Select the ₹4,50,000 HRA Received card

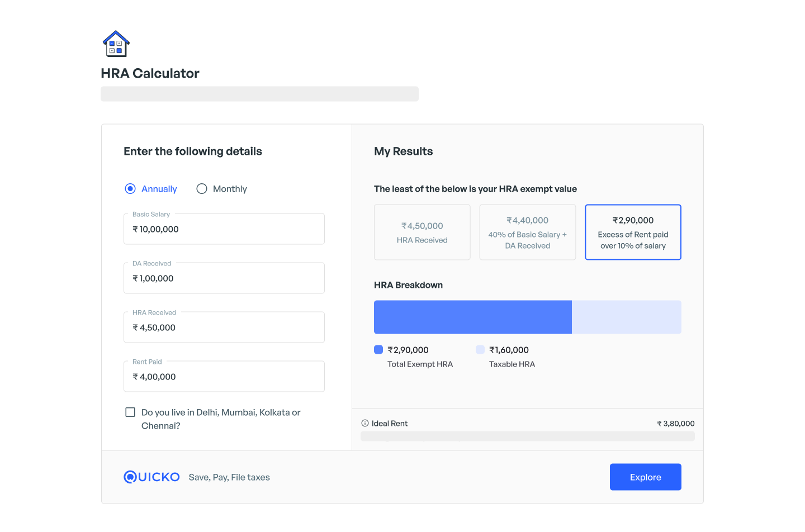(422, 232)
